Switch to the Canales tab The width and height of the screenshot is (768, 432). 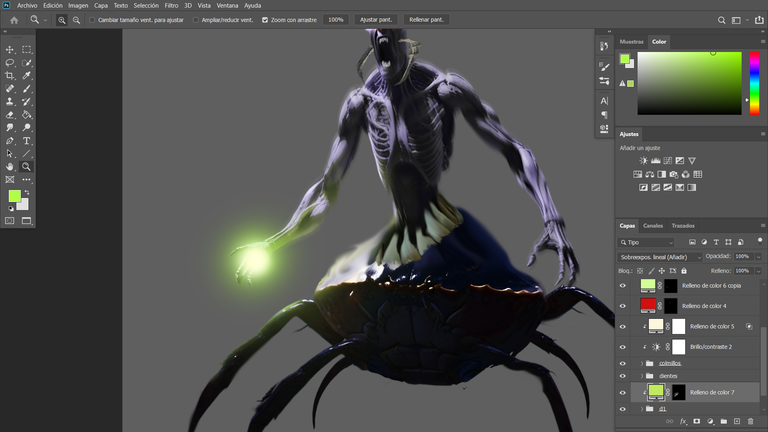pos(653,226)
